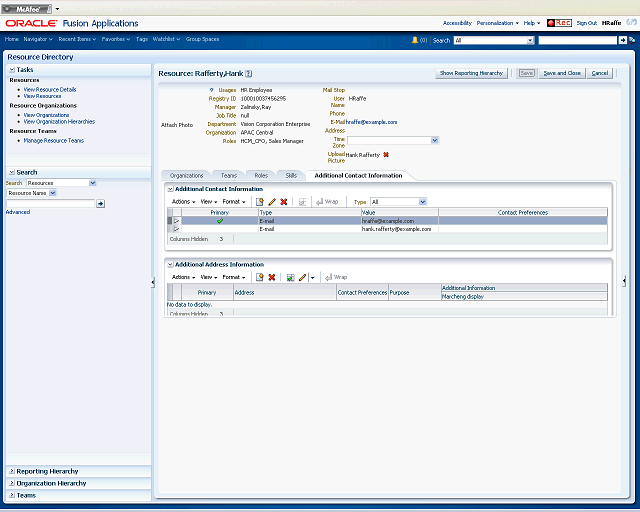Switch to the Teams tab
Image resolution: width=640 pixels, height=512 pixels.
pos(229,176)
